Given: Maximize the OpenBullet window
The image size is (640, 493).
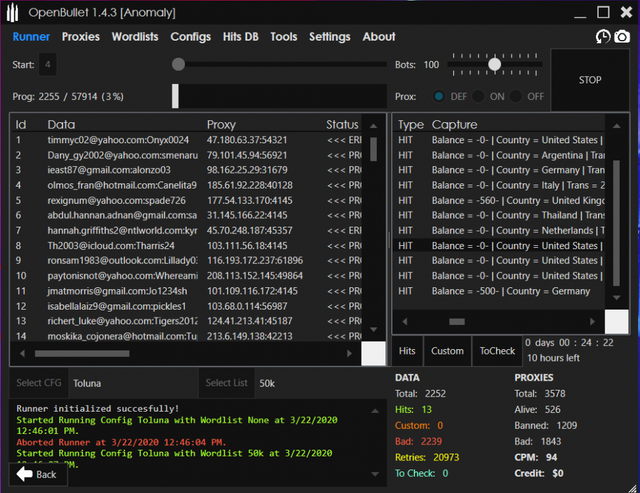Looking at the screenshot, I should click(602, 12).
